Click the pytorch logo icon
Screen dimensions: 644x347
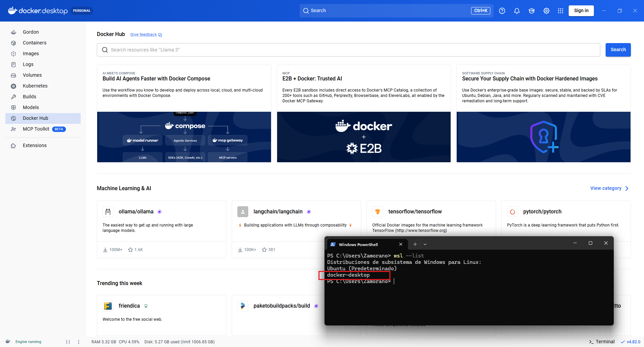click(513, 212)
